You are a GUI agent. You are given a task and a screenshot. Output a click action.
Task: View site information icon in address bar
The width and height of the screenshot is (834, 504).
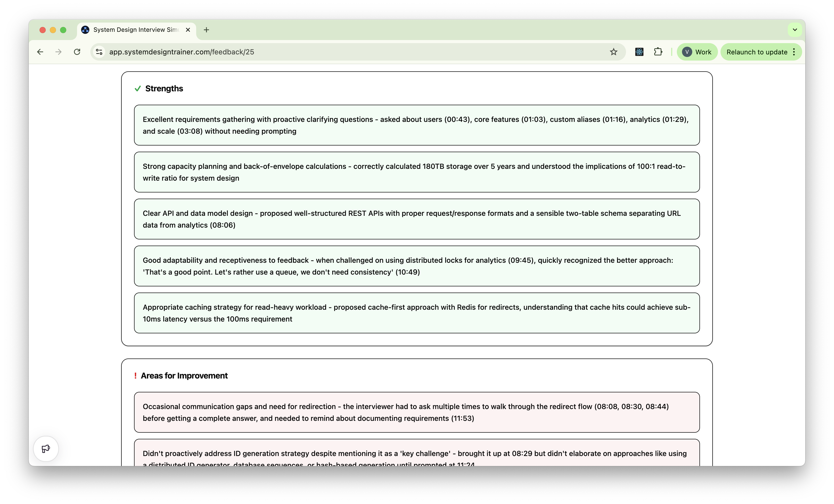click(99, 52)
